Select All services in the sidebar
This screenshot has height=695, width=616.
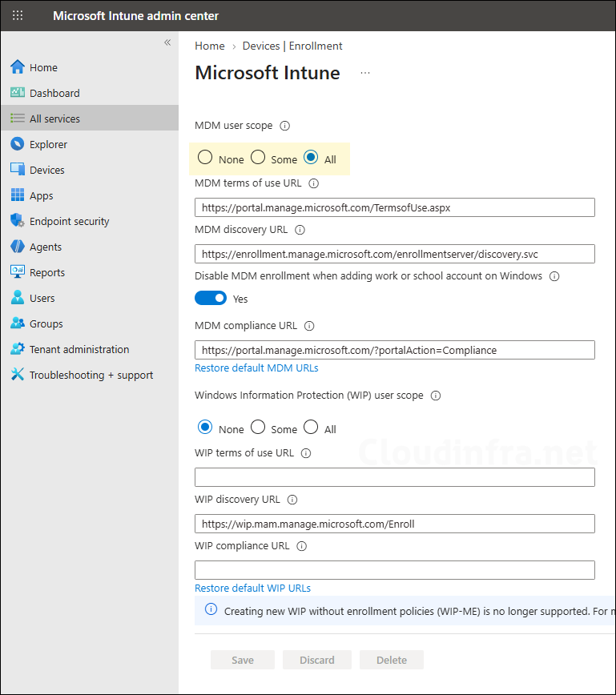(90, 119)
